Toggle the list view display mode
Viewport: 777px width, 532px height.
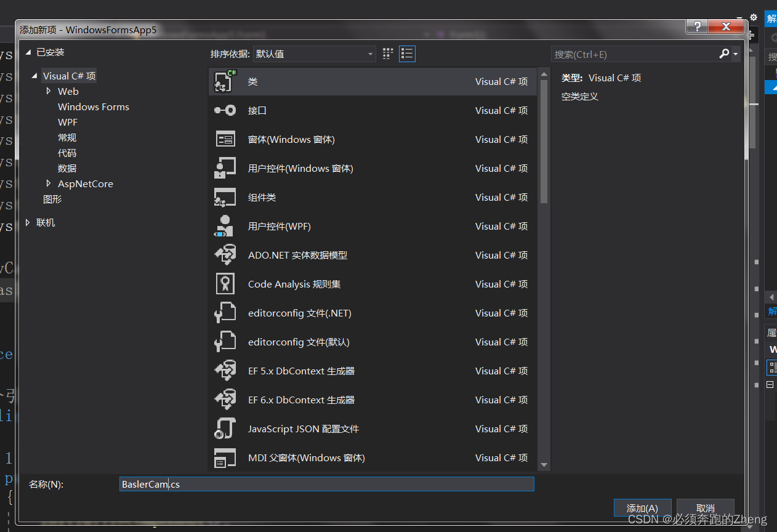pyautogui.click(x=407, y=54)
